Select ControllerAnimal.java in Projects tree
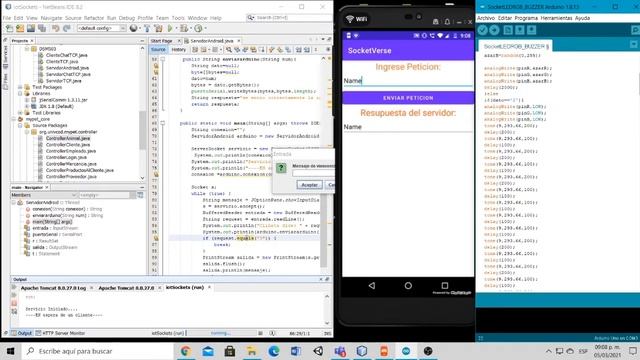The image size is (640, 360). click(x=68, y=138)
